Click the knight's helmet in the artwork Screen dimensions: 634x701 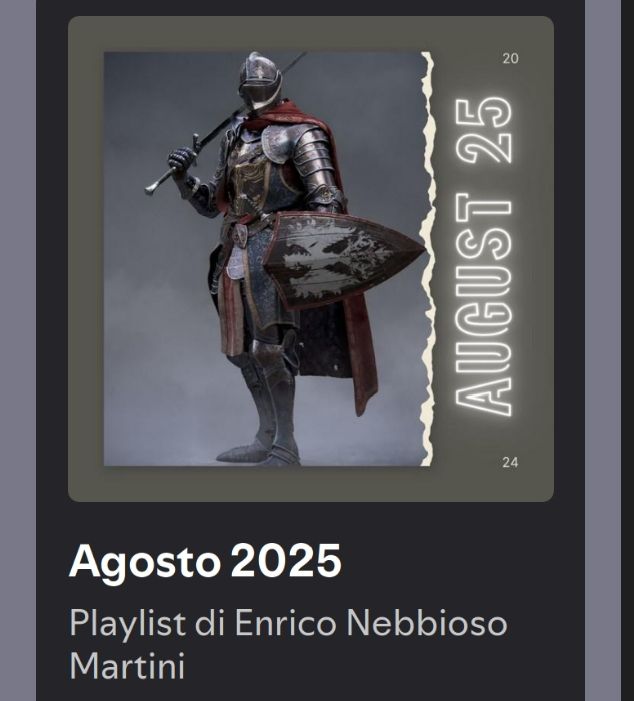click(x=259, y=80)
